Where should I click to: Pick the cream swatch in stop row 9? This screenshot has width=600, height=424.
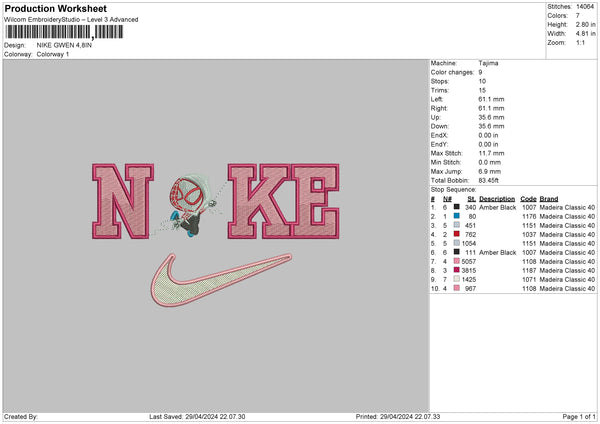[457, 279]
